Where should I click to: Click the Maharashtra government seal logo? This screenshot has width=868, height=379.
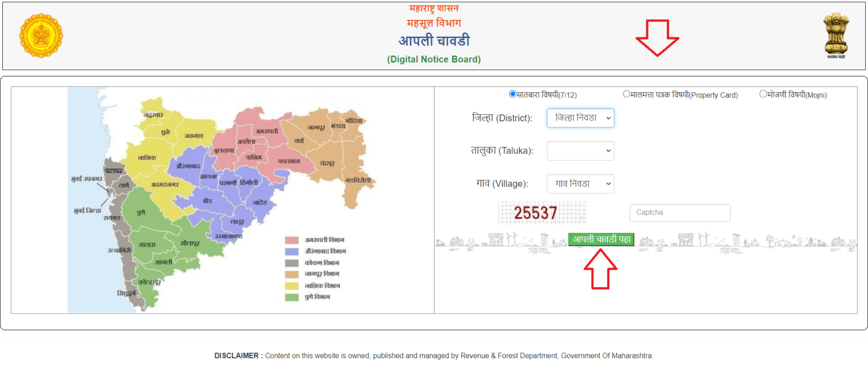41,35
